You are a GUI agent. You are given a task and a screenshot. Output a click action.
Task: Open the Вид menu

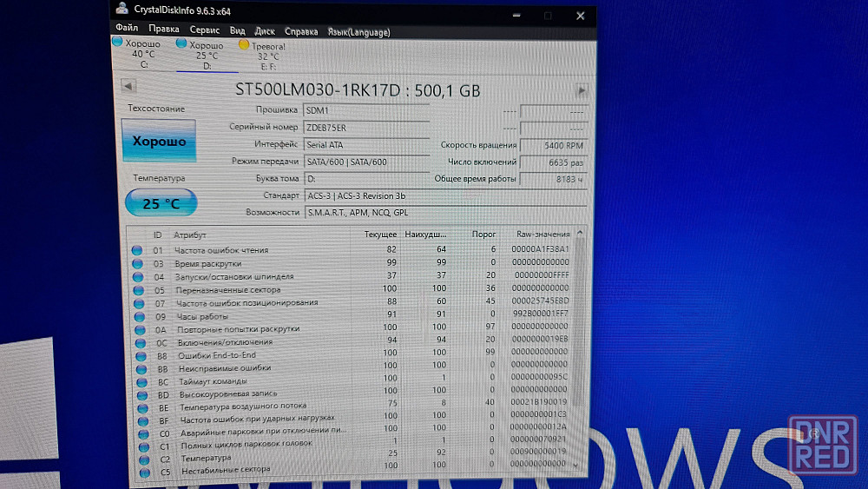tap(237, 30)
